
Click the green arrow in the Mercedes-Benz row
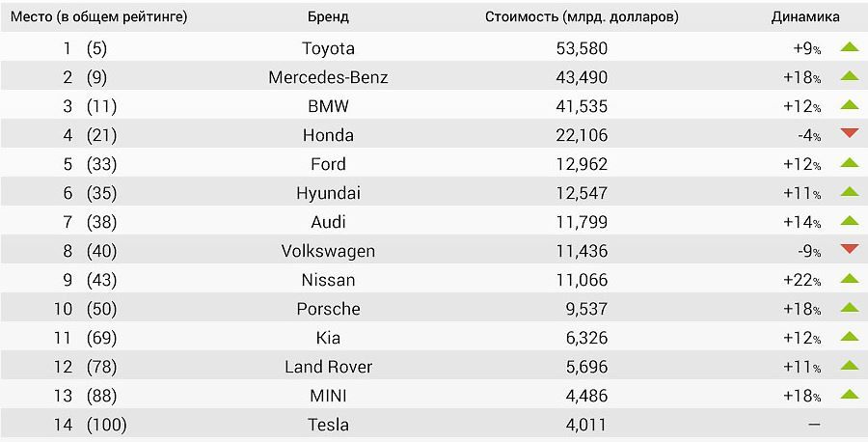[849, 75]
